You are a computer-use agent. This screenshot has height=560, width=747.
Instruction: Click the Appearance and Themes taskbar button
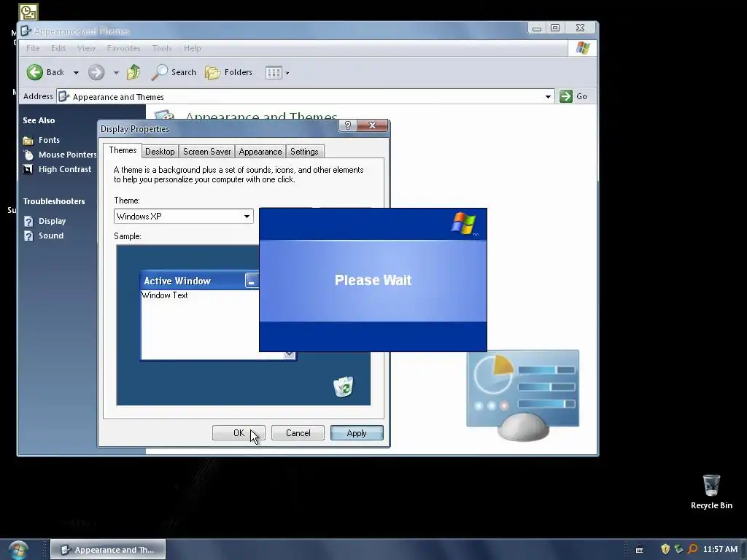point(108,550)
